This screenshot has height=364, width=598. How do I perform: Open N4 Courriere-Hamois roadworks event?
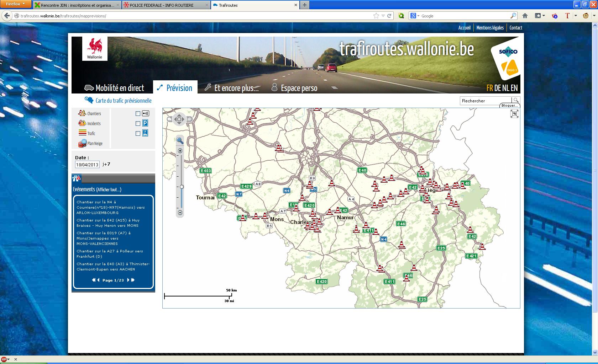111,207
